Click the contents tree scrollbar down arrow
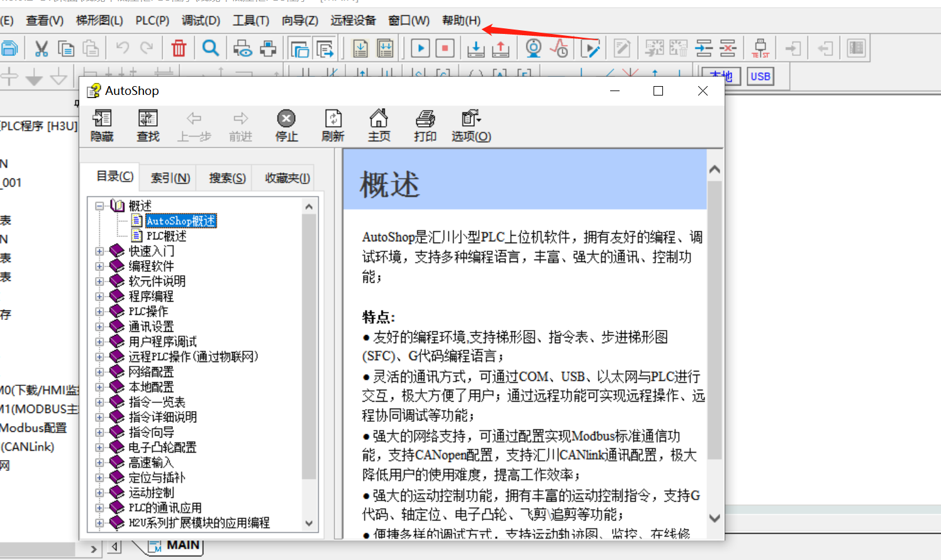This screenshot has height=560, width=941. tap(309, 523)
